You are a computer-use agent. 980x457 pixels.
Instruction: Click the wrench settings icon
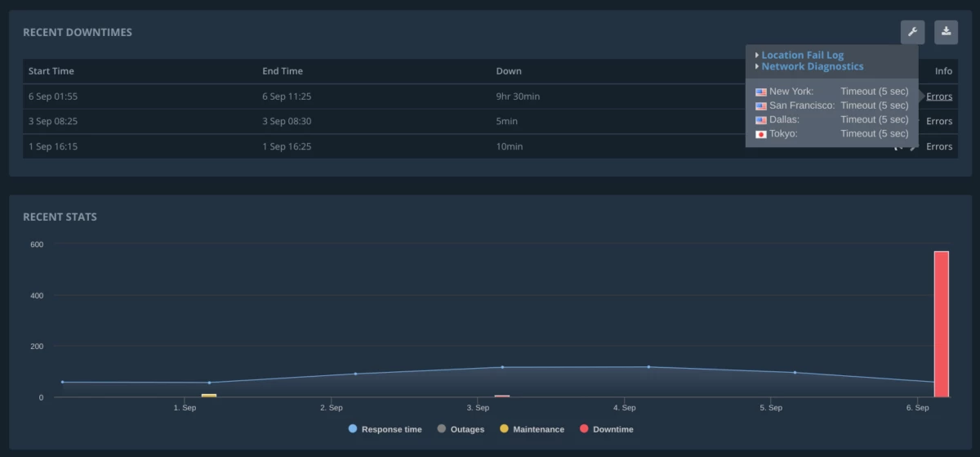912,32
